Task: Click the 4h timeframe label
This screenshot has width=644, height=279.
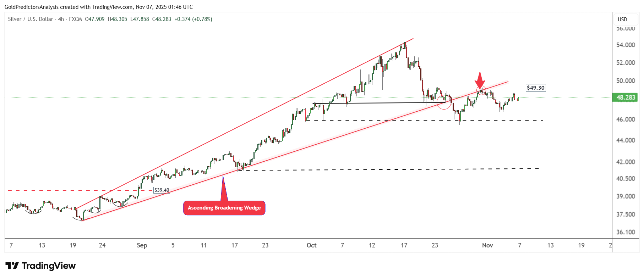Action: tap(61, 19)
